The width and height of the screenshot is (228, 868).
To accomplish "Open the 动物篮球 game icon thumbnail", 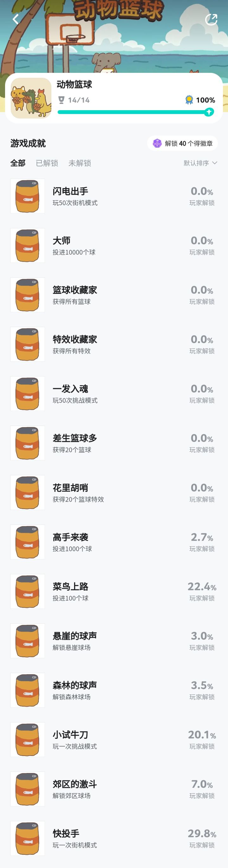I will coord(31,98).
